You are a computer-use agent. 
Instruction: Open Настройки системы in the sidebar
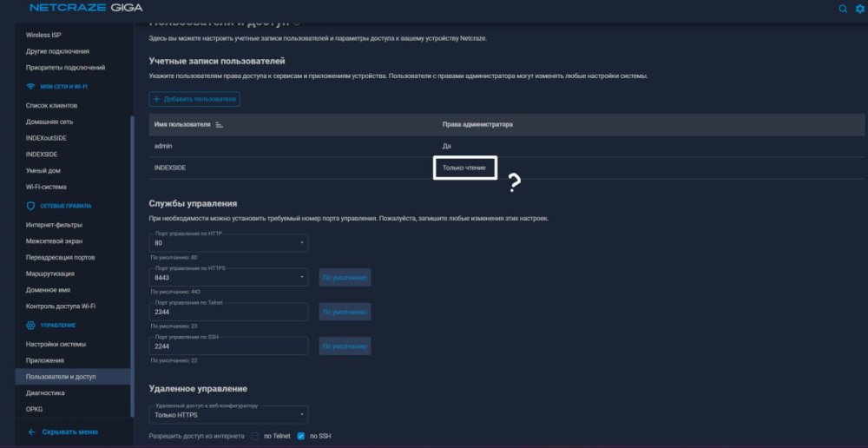point(56,344)
